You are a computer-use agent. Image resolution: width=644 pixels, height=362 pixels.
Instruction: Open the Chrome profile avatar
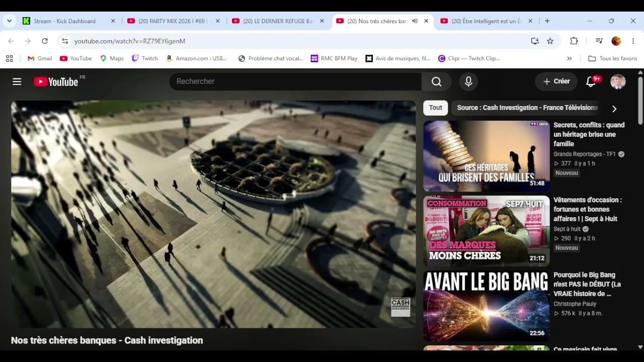point(616,41)
